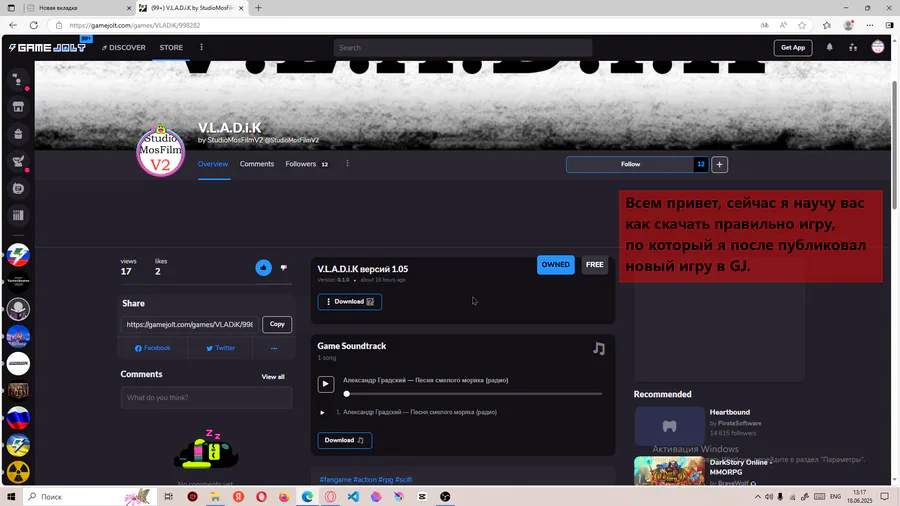900x506 pixels.
Task: Like the game with thumbs up
Action: click(x=263, y=267)
